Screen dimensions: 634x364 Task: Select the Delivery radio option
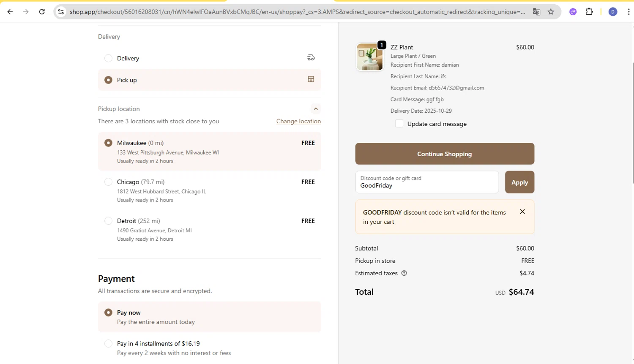109,58
